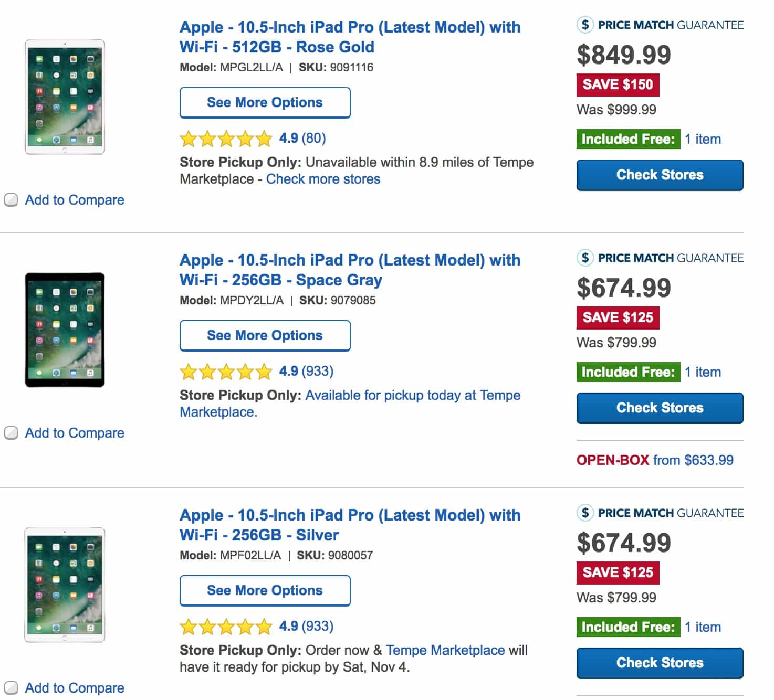Click the Price Match dollar icon beside the Space Gray iPad
This screenshot has height=700, width=774.
coord(584,258)
